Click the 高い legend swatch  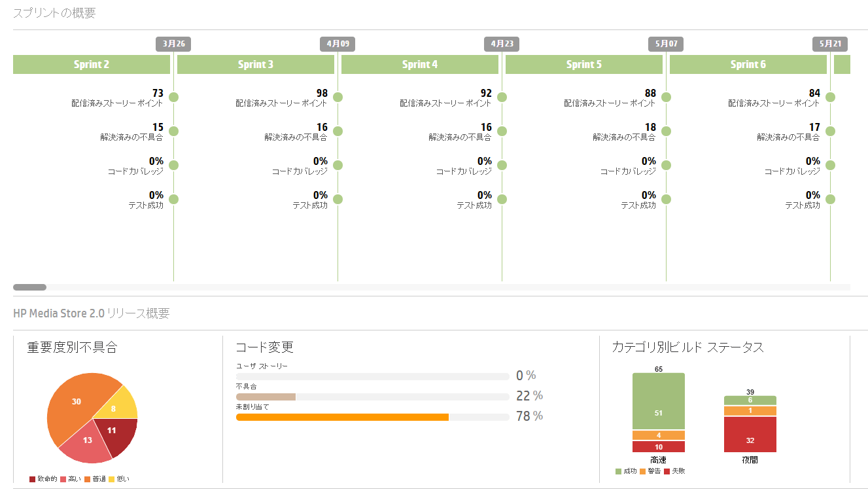63,479
